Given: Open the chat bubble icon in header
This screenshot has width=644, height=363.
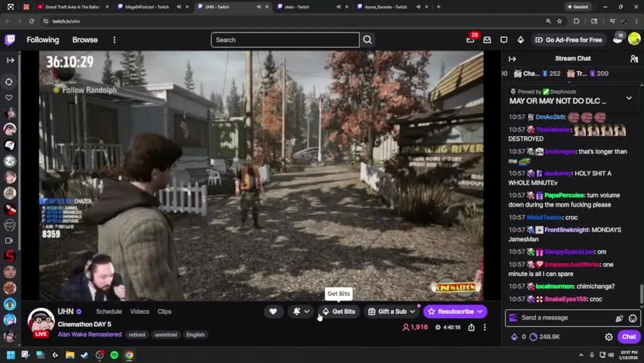Looking at the screenshot, I should [x=504, y=40].
